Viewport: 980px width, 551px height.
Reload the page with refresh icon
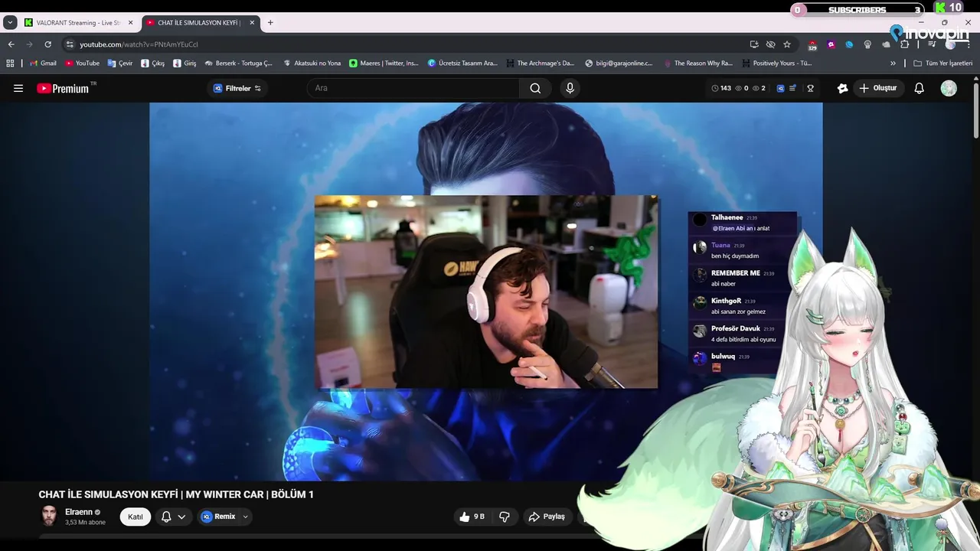pyautogui.click(x=47, y=44)
